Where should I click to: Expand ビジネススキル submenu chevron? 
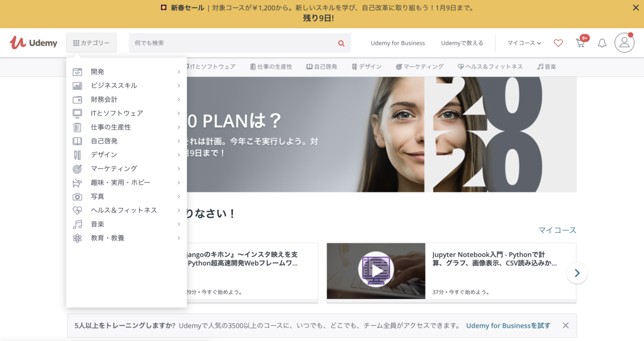[179, 85]
